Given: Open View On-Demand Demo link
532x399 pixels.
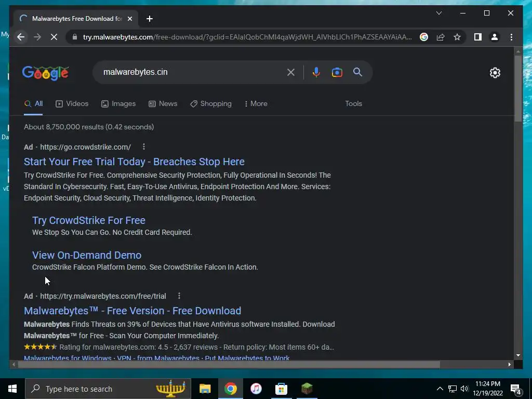Looking at the screenshot, I should click(87, 255).
